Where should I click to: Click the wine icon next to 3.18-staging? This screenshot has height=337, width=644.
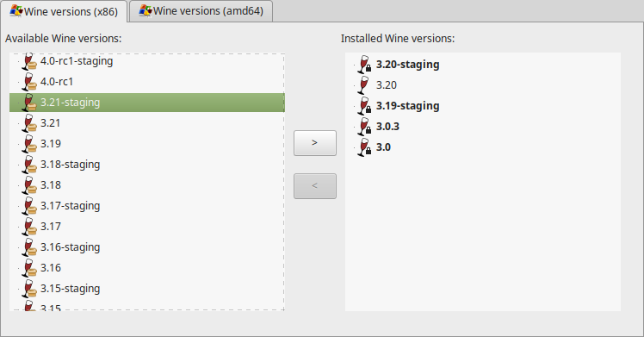tap(29, 165)
